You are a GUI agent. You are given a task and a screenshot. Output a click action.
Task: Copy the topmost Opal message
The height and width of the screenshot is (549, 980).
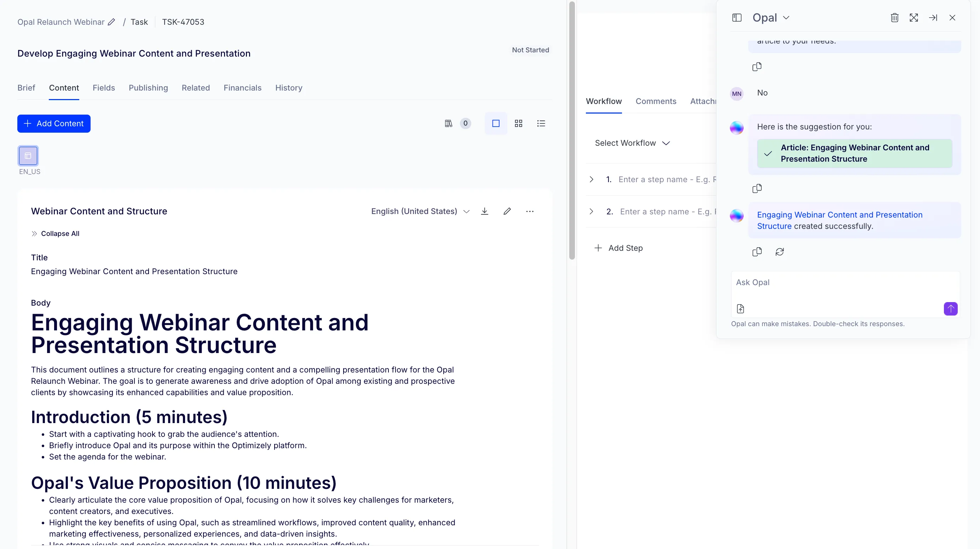[757, 67]
